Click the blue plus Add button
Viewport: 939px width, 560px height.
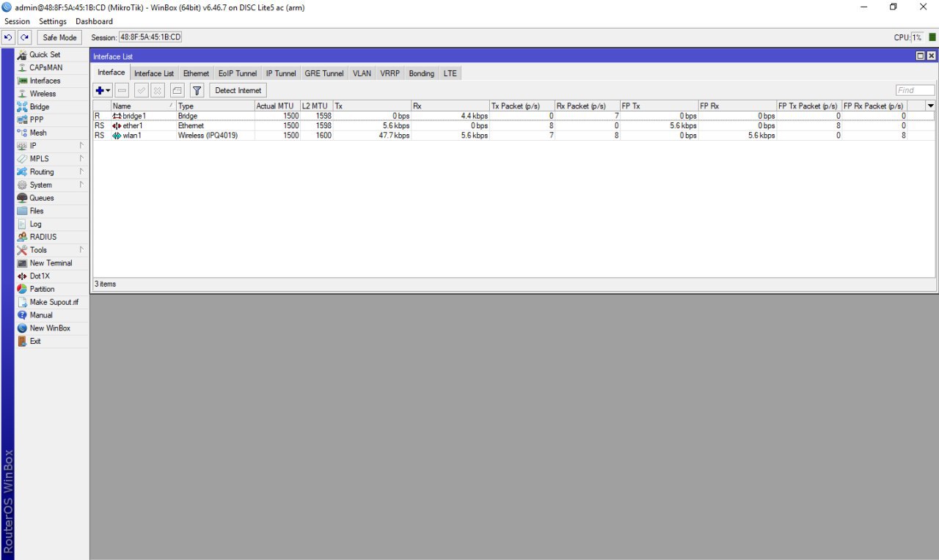(x=103, y=90)
